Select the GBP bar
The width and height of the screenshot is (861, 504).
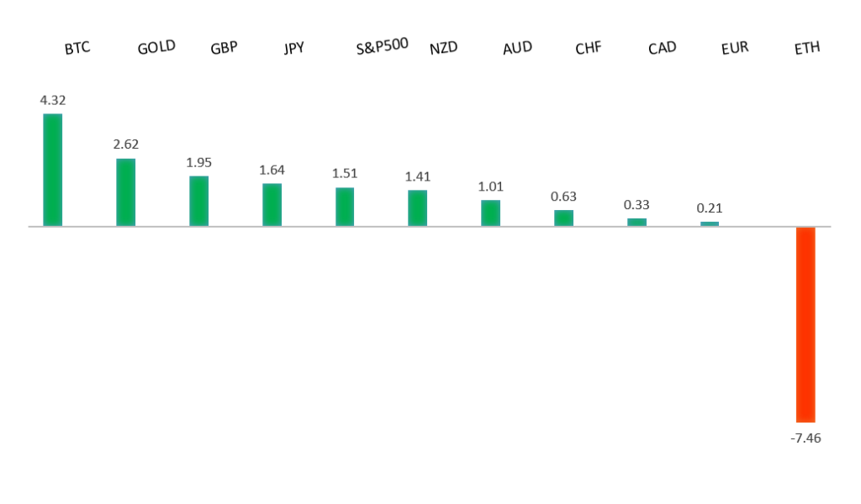[198, 201]
